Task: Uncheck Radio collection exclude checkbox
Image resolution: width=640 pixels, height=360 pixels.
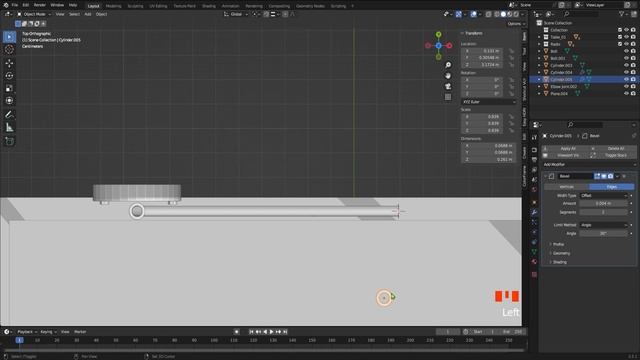Action: pos(620,44)
